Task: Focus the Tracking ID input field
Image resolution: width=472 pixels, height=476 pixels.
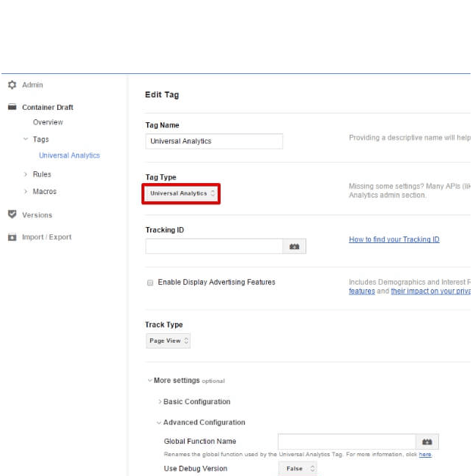Action: point(214,246)
